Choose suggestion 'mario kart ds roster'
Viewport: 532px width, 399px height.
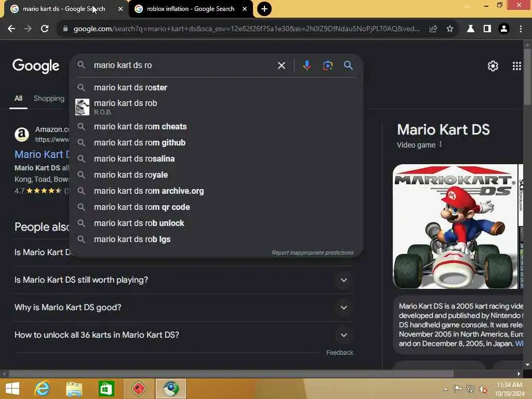tap(216, 87)
